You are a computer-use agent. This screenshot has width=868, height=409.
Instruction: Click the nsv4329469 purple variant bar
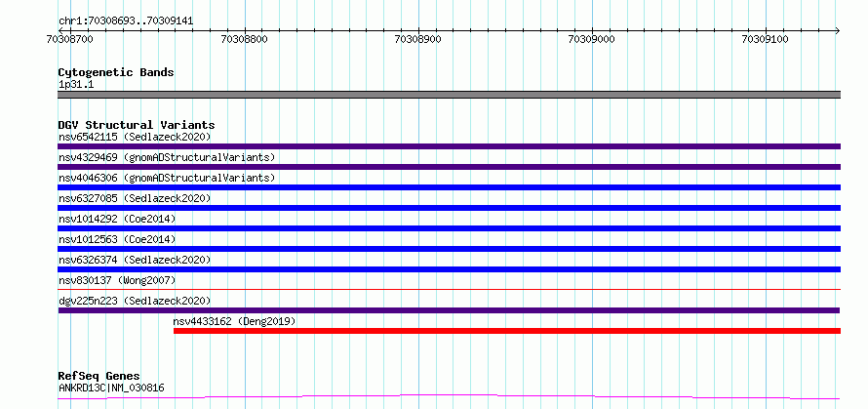[x=449, y=167]
